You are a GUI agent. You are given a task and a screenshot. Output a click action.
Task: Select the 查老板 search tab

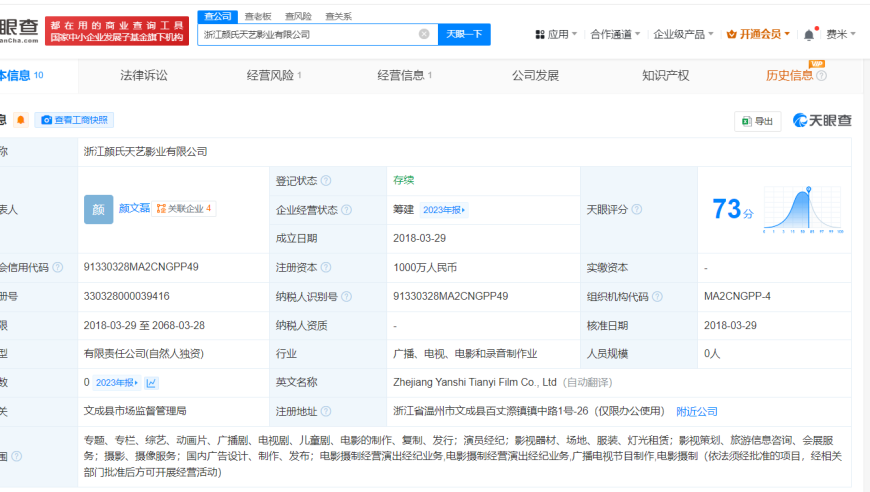coord(257,16)
